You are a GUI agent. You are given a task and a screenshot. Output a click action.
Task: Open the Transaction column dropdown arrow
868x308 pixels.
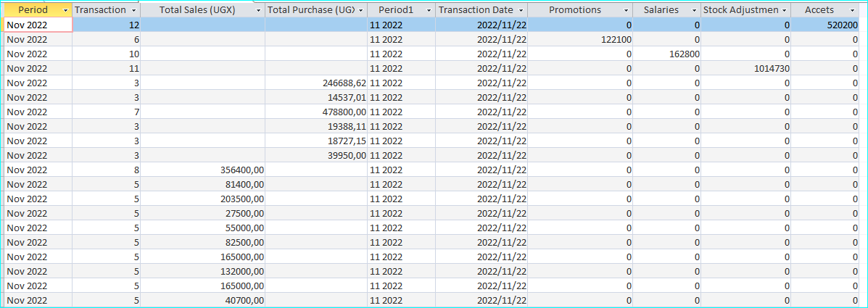134,10
